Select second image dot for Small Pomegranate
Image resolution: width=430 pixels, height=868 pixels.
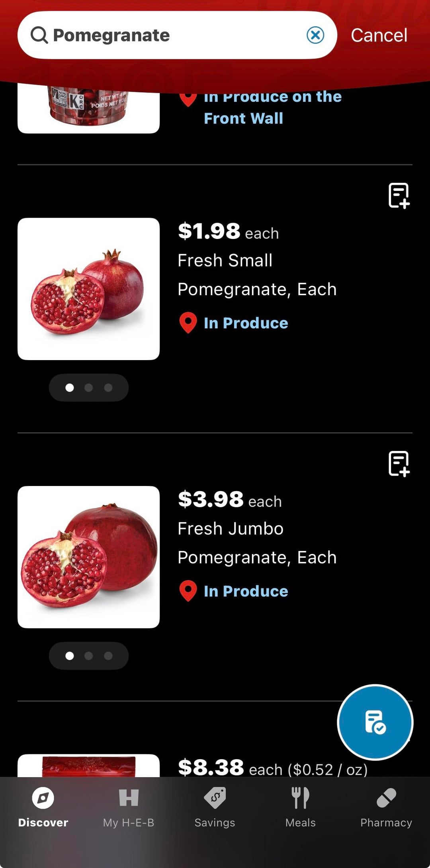click(x=89, y=388)
